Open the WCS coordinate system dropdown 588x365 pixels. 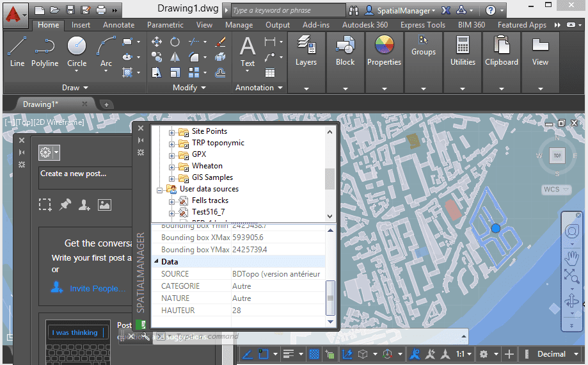(557, 190)
